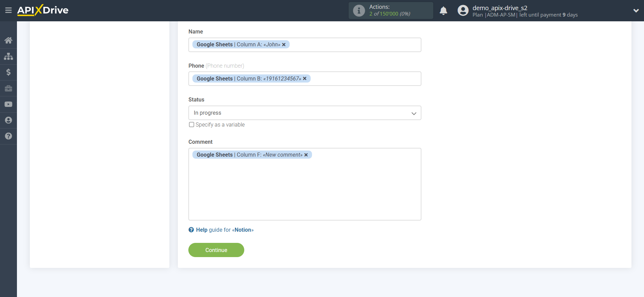The height and width of the screenshot is (297, 644).
Task: Remove the Column A John tag
Action: click(x=284, y=45)
